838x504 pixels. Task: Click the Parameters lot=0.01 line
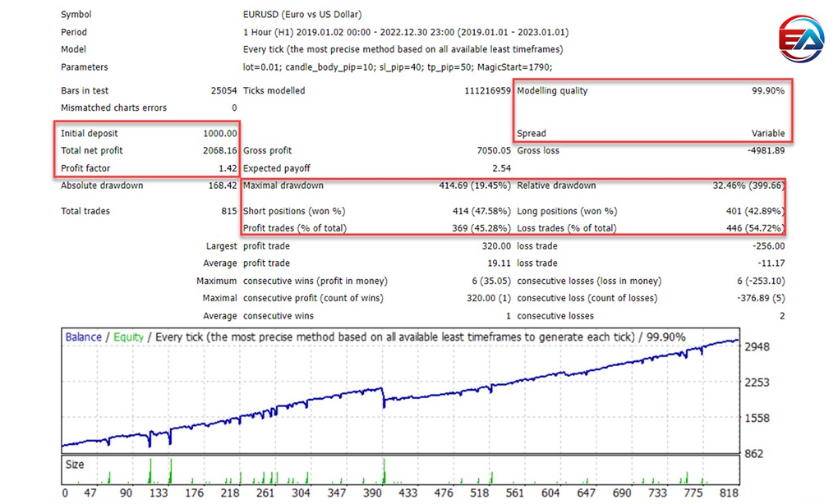(x=398, y=67)
